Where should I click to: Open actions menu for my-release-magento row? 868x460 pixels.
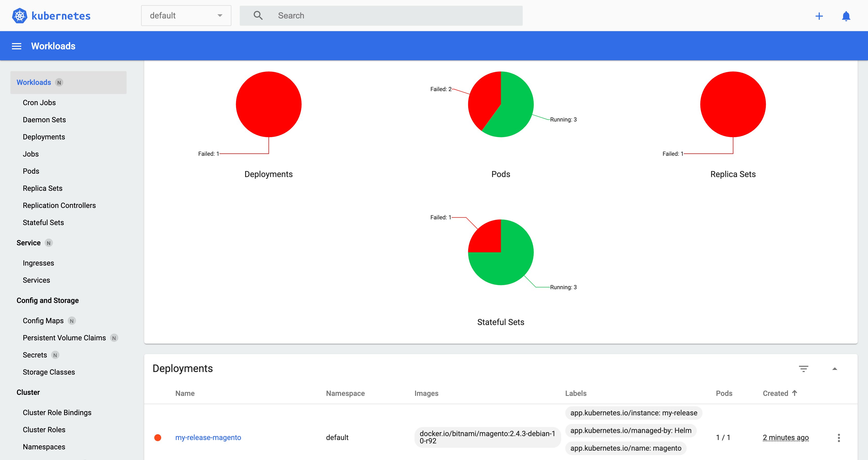click(839, 438)
